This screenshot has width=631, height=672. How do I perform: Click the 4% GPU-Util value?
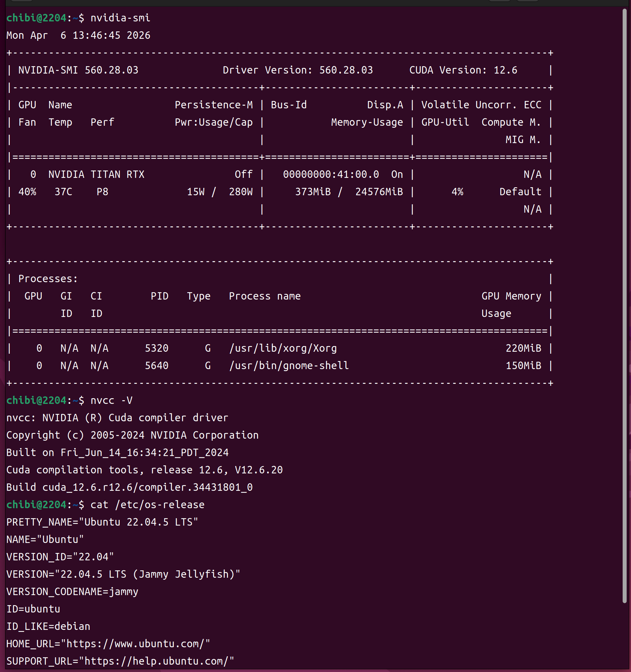click(x=457, y=192)
